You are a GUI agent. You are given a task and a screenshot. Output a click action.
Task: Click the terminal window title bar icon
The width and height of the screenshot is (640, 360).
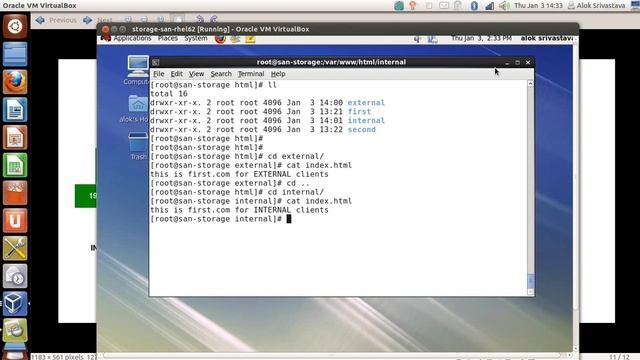coord(156,62)
